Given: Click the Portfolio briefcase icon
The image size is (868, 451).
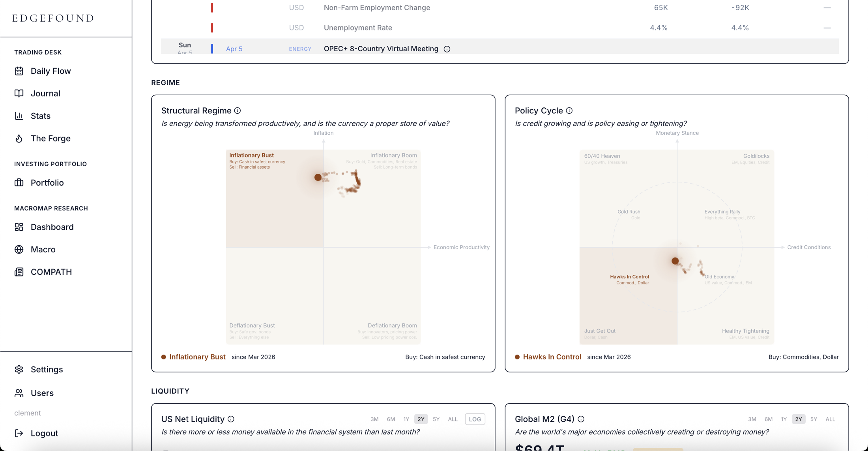Looking at the screenshot, I should 19,183.
